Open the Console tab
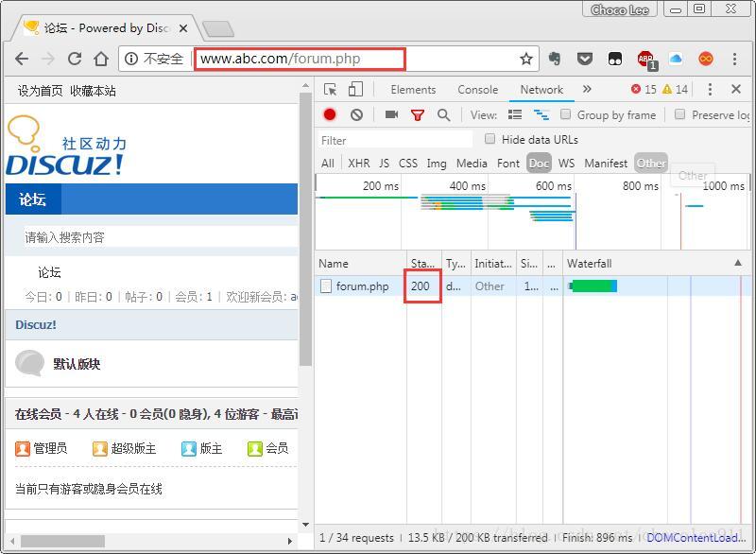 pos(478,90)
